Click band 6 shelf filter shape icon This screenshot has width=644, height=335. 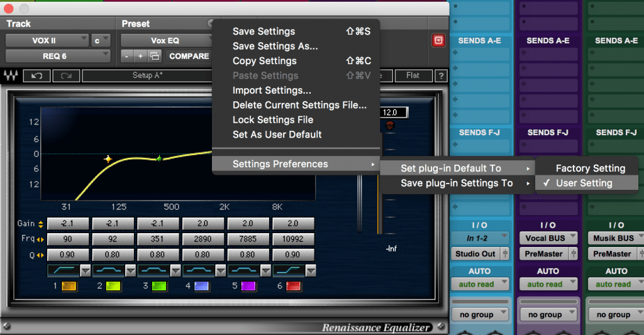point(289,270)
